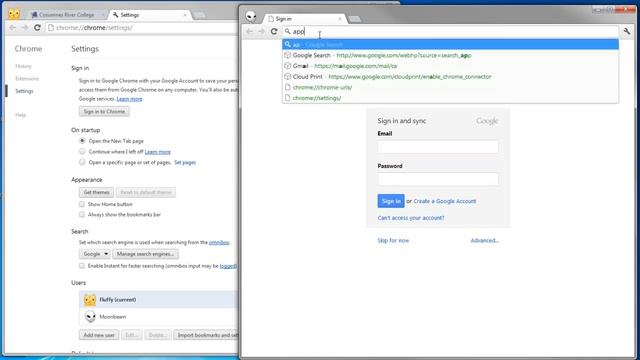This screenshot has width=640, height=360.
Task: Click Create a Google Account link
Action: click(x=444, y=201)
